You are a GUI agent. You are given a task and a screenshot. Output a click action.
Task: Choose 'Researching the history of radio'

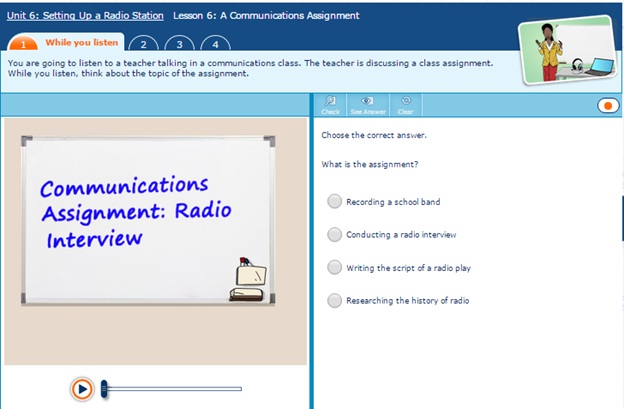(335, 300)
